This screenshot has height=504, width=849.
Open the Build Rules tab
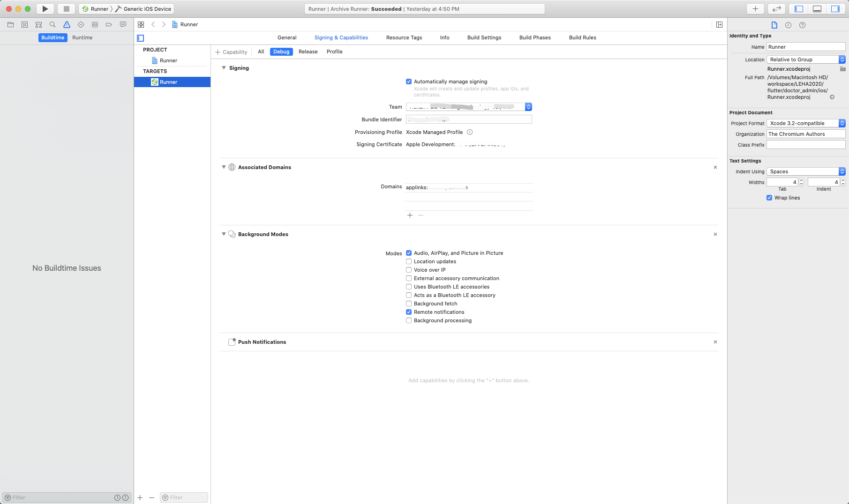pyautogui.click(x=583, y=37)
